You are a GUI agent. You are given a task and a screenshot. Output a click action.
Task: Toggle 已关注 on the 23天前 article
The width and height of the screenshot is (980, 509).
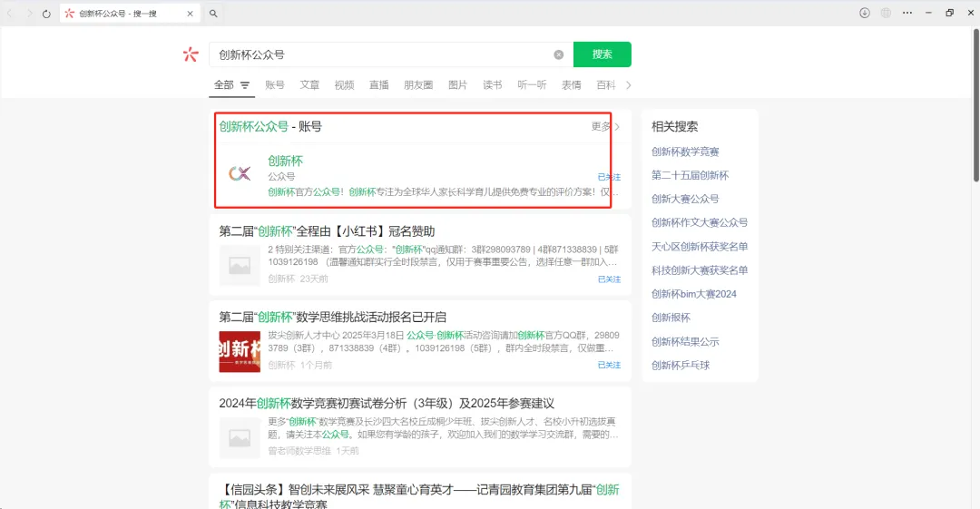pos(609,279)
